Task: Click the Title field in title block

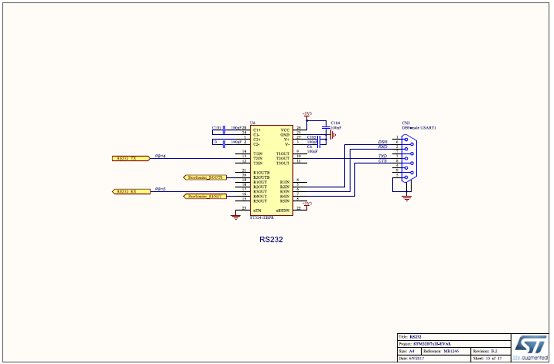Action: (x=454, y=337)
